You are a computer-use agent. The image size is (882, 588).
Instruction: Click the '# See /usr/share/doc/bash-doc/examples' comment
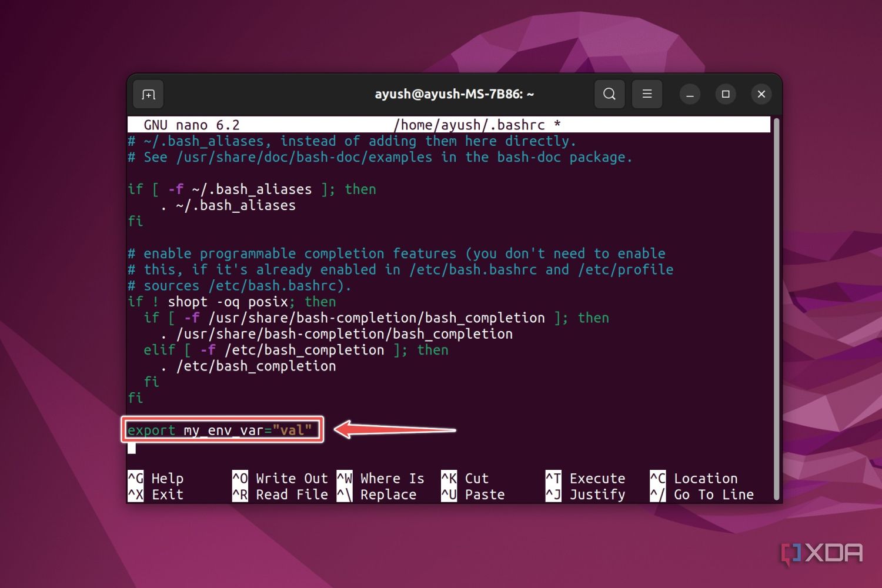coord(380,158)
